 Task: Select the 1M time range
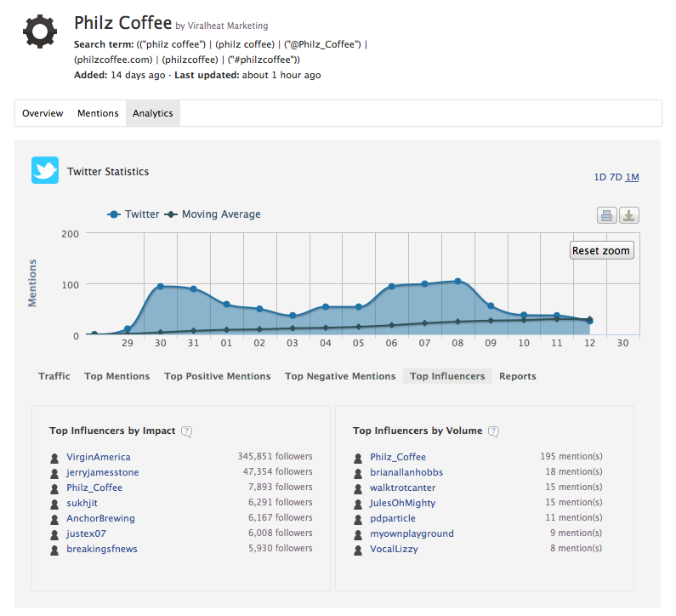click(632, 177)
